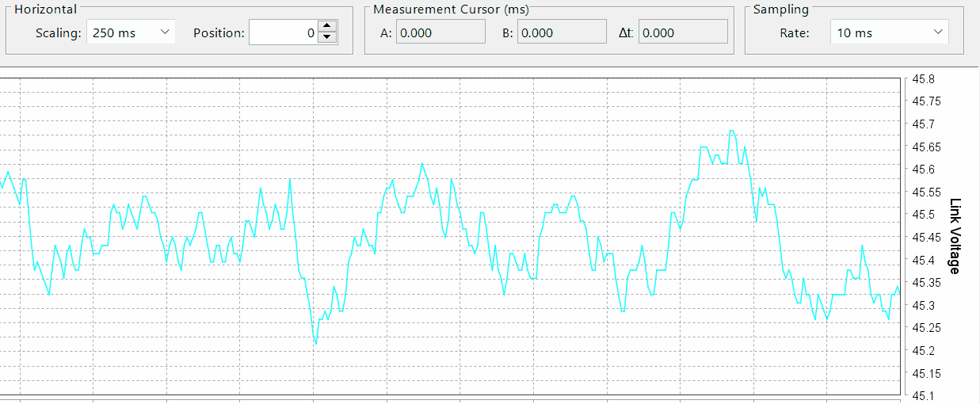Decrease Position with the down stepper arrow
The width and height of the screenshot is (980, 404).
327,38
